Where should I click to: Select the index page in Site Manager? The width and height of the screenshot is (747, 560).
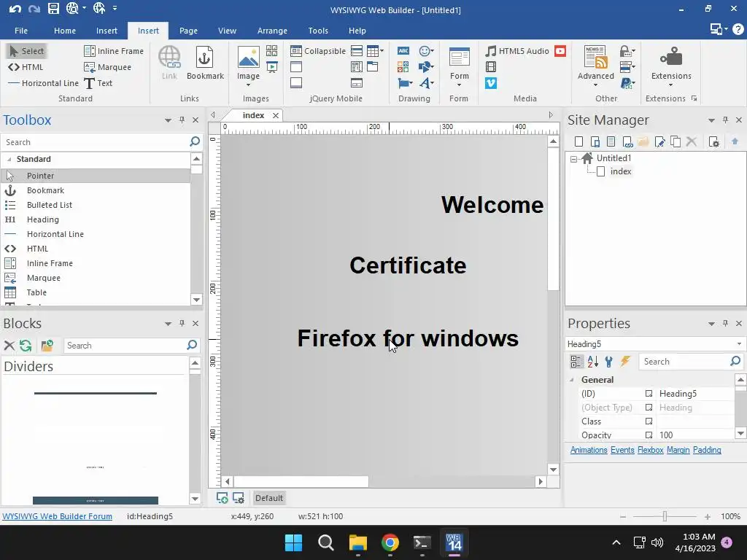[x=621, y=171]
